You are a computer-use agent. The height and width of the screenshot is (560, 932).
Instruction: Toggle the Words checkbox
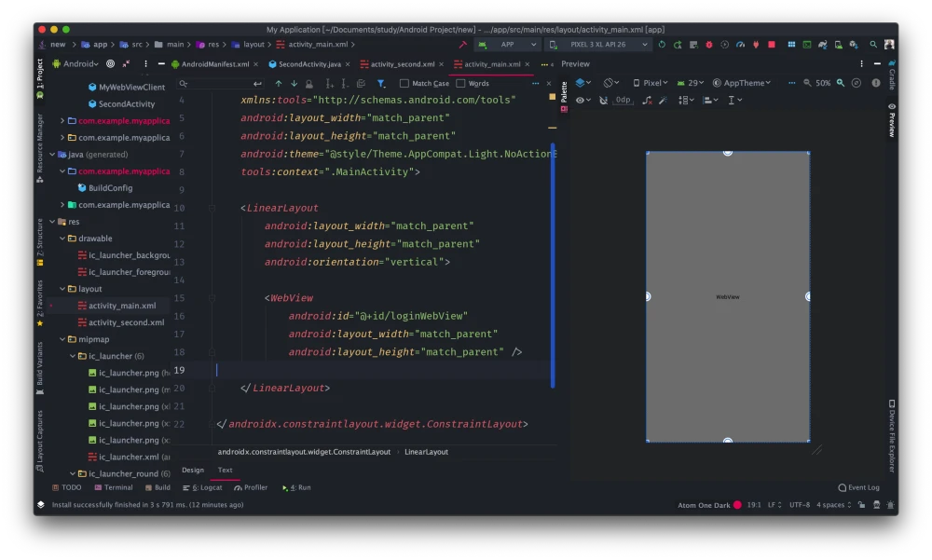tap(460, 84)
